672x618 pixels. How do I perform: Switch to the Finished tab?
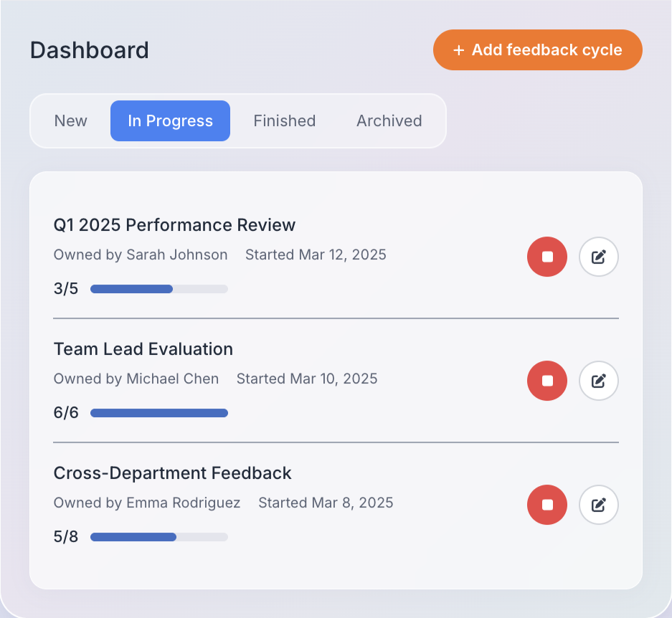284,120
